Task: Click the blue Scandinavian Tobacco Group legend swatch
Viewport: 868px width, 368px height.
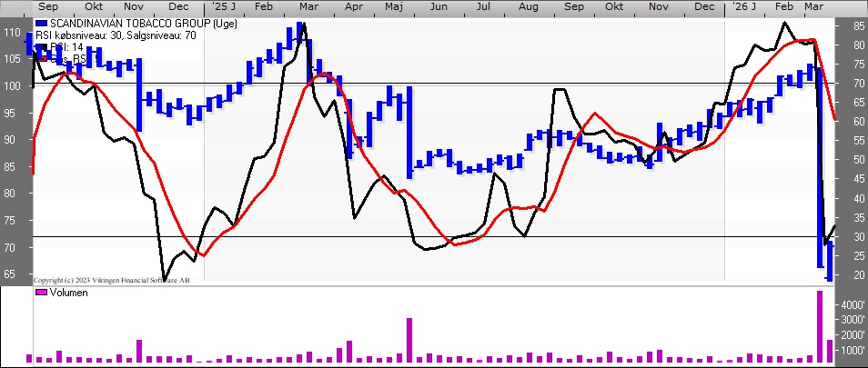Action: [x=42, y=24]
